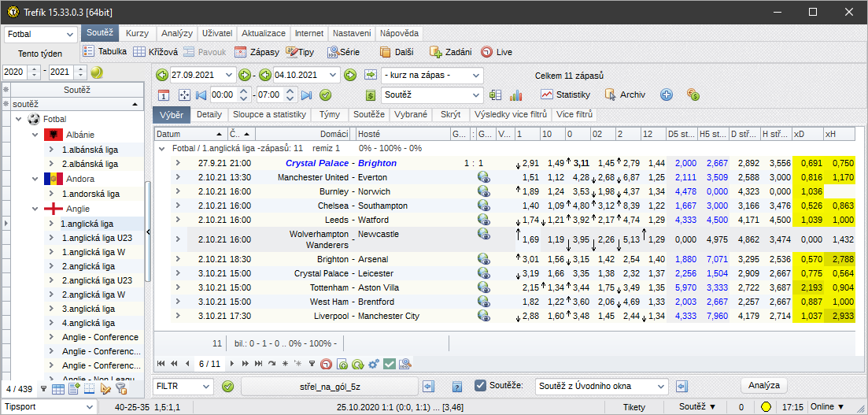Image resolution: width=868 pixels, height=415 pixels.
Task: Click the funnel with lock icon under the league tree
Action: coord(121,389)
